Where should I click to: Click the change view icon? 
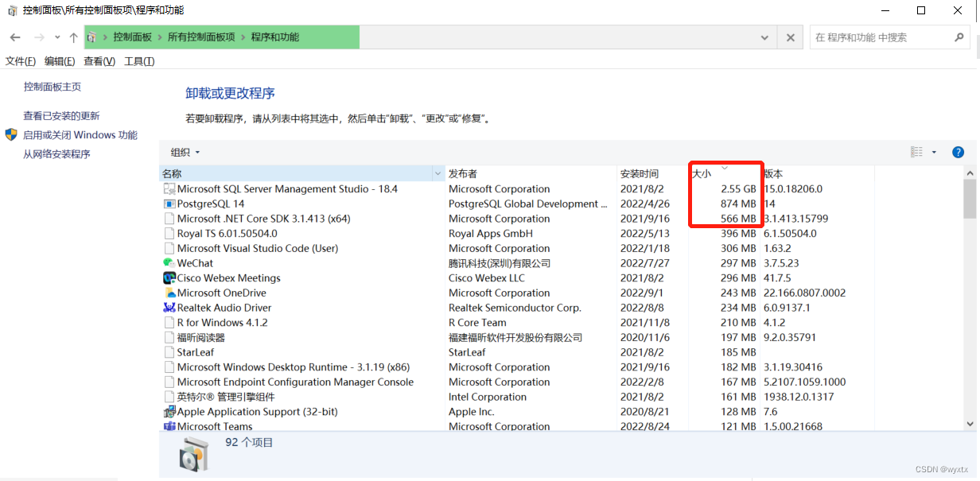pos(917,152)
